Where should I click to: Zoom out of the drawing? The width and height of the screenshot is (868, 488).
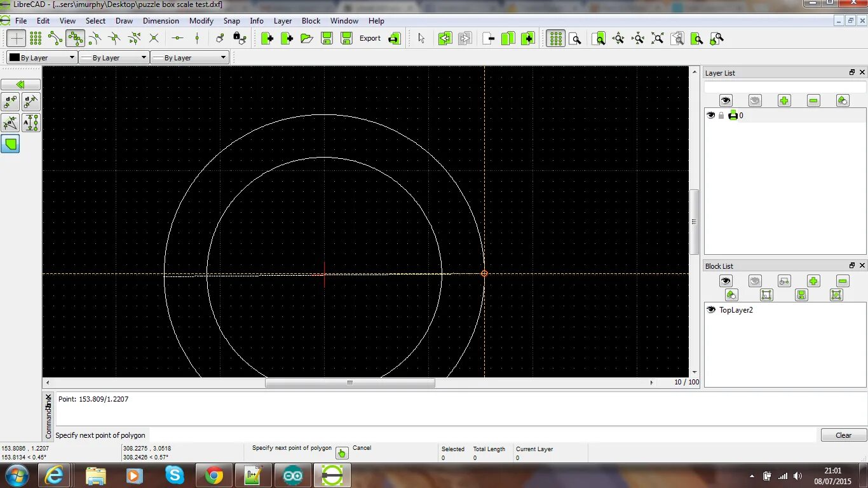638,39
